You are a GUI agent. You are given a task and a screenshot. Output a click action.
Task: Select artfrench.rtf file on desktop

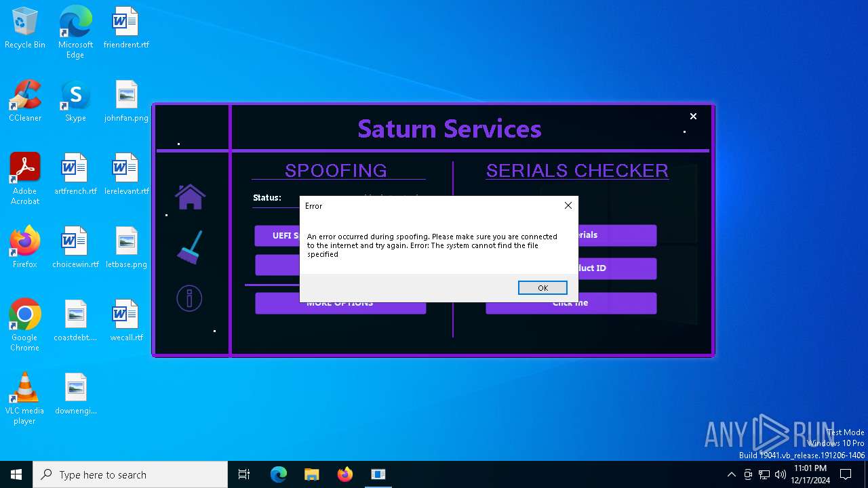pos(75,175)
